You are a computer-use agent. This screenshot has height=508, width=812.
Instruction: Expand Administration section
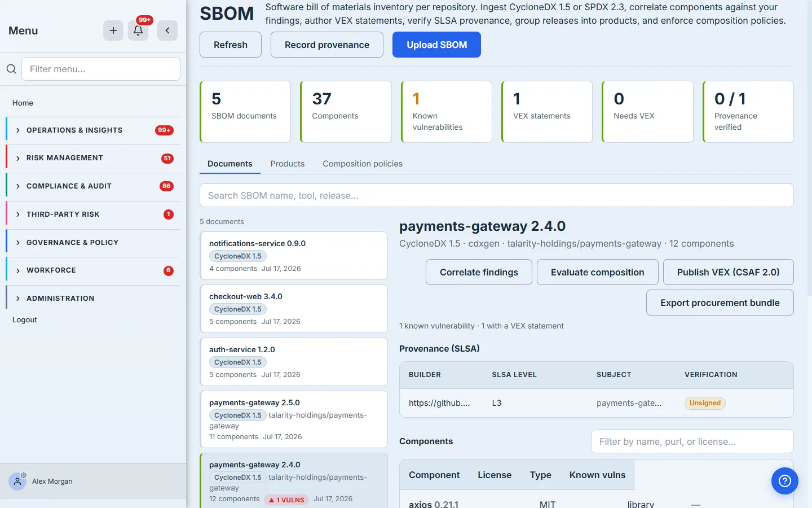[93, 299]
